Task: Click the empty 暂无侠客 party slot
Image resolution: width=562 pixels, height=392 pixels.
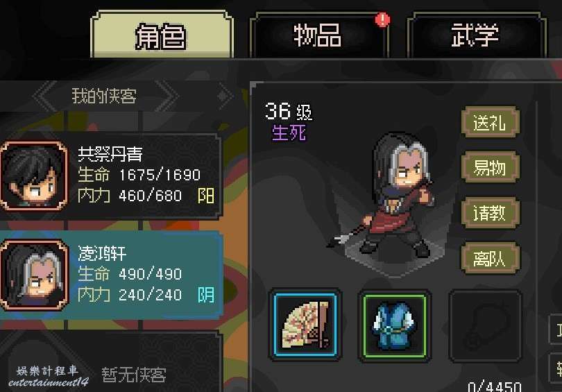Action: [111, 362]
